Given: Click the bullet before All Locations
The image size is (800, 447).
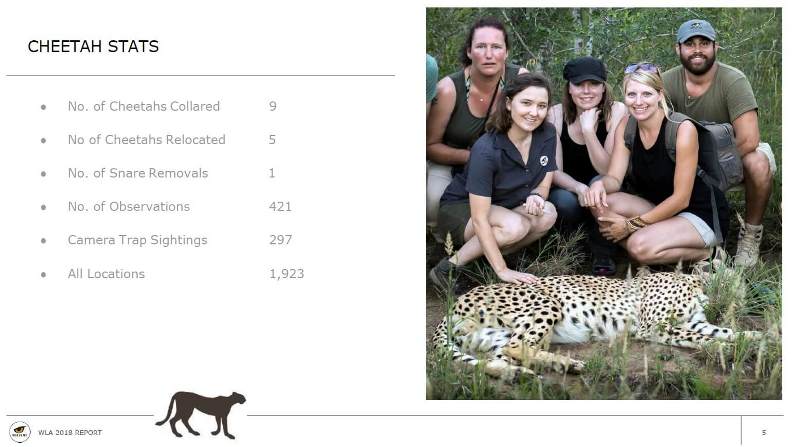Looking at the screenshot, I should click(43, 274).
